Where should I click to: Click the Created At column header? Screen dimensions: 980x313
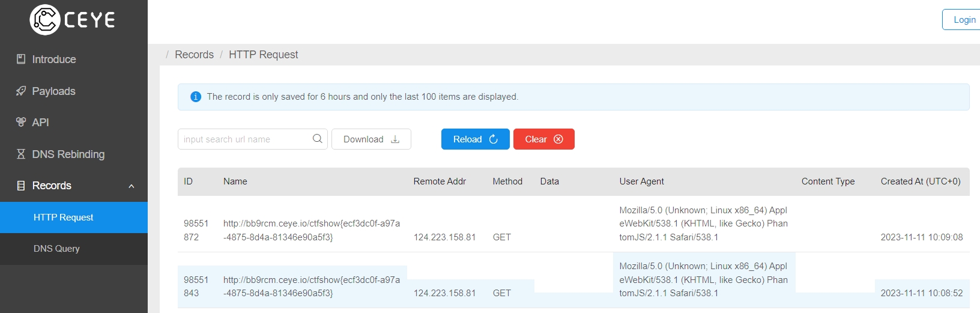click(921, 181)
